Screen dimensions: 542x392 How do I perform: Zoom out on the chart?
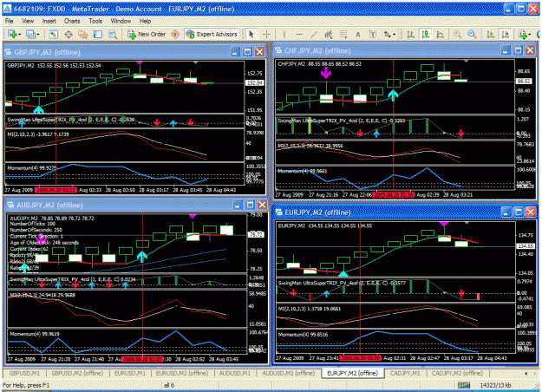pos(472,34)
